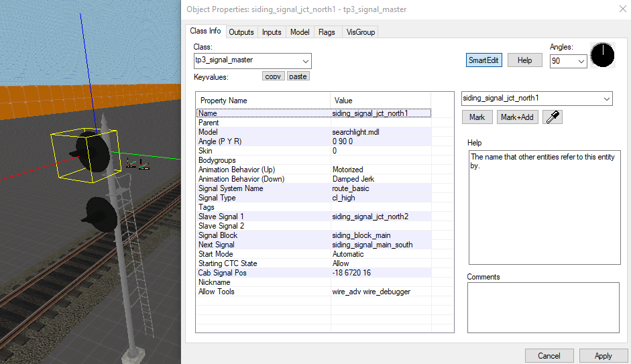
Task: Click inside the Comments text box
Action: click(543, 308)
